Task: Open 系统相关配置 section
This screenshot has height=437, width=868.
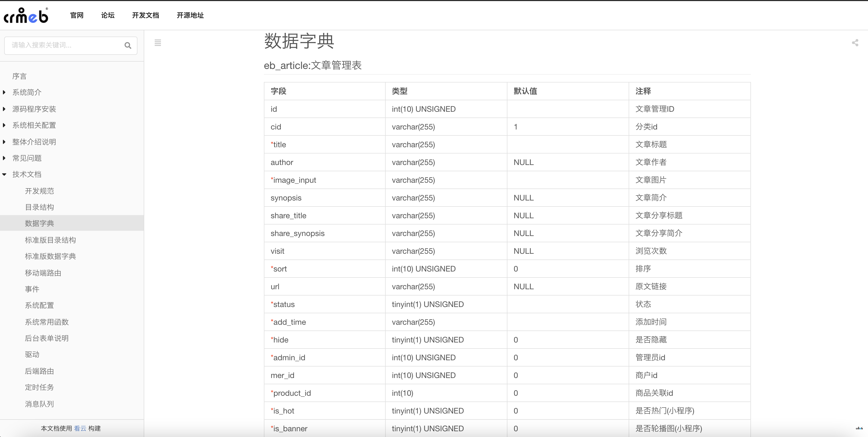Action: click(34, 125)
